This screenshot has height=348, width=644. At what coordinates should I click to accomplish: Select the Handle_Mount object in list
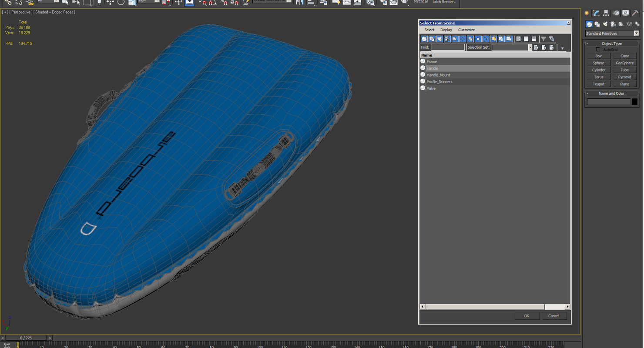495,75
